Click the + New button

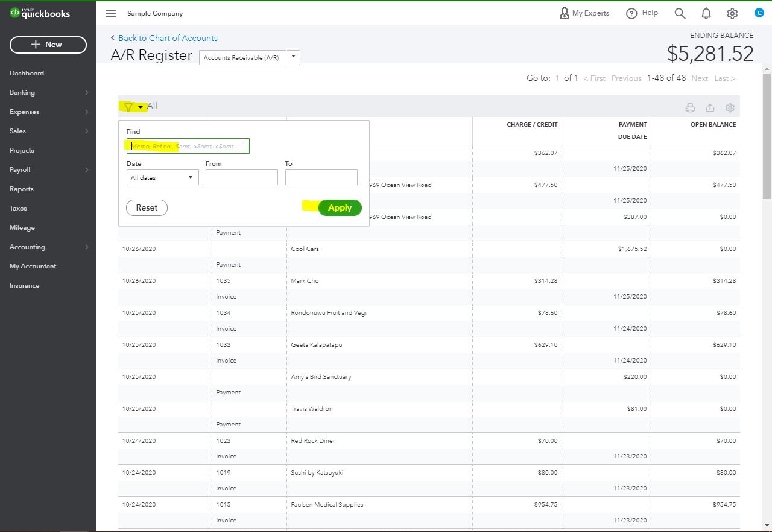[x=48, y=45]
